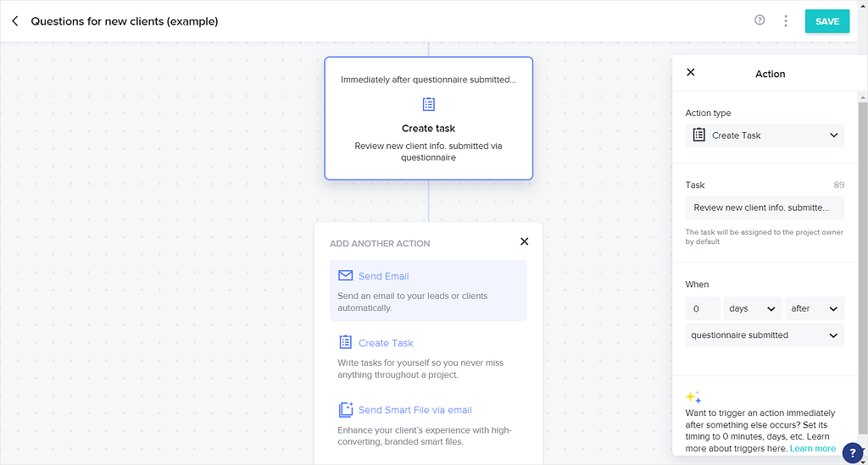Click 'Immediately after questionnaire submitted...' text
Image resolution: width=868 pixels, height=465 pixels.
(428, 80)
